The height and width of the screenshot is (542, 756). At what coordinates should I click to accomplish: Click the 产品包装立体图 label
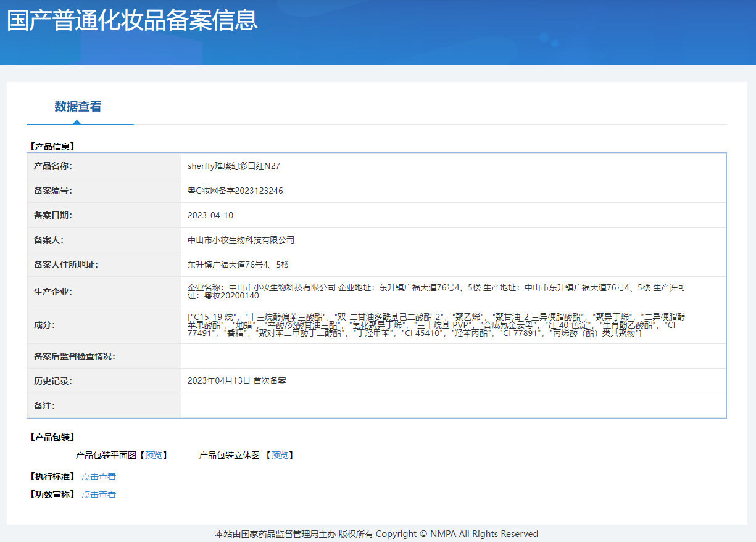(x=230, y=455)
